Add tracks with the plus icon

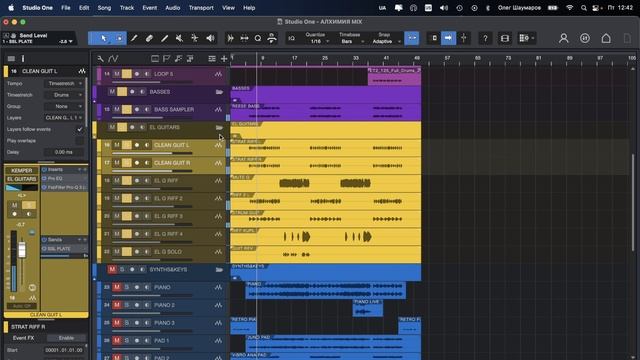224,59
